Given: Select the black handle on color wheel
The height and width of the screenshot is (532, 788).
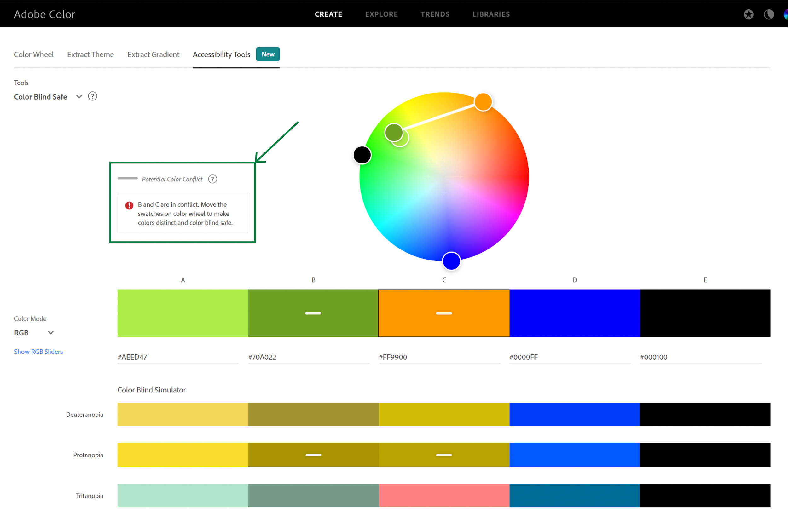Looking at the screenshot, I should 362,155.
